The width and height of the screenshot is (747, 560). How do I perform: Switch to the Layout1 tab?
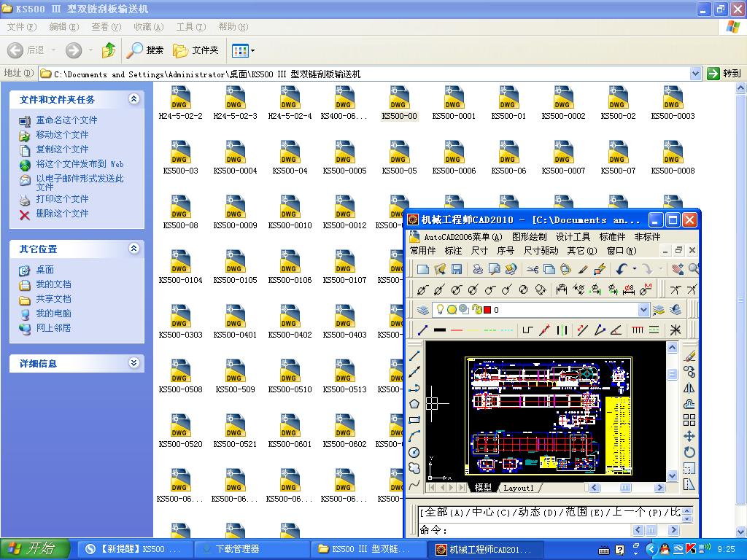(519, 488)
